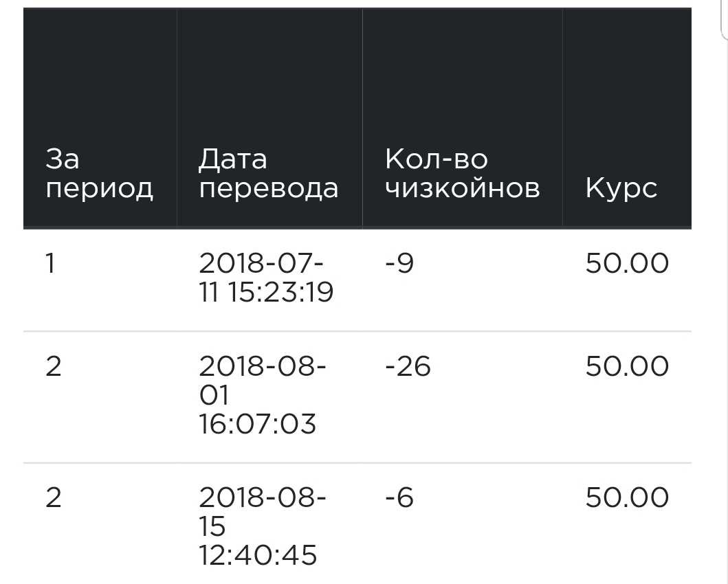Click rate 50.00 in the -26 row
Screen dimensions: 728x584
tap(627, 366)
